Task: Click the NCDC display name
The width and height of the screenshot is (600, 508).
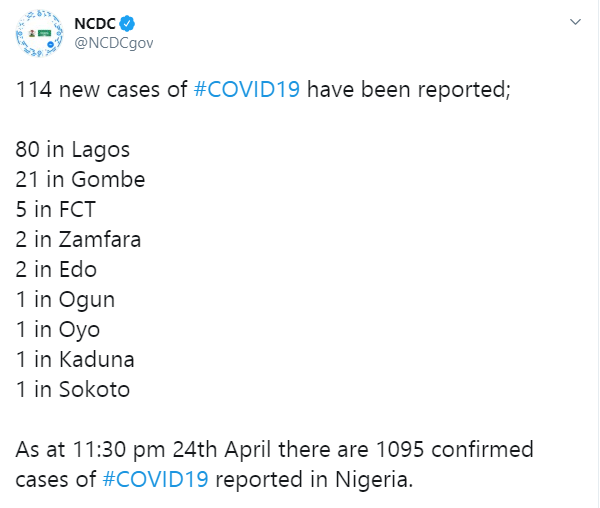Action: pos(95,24)
